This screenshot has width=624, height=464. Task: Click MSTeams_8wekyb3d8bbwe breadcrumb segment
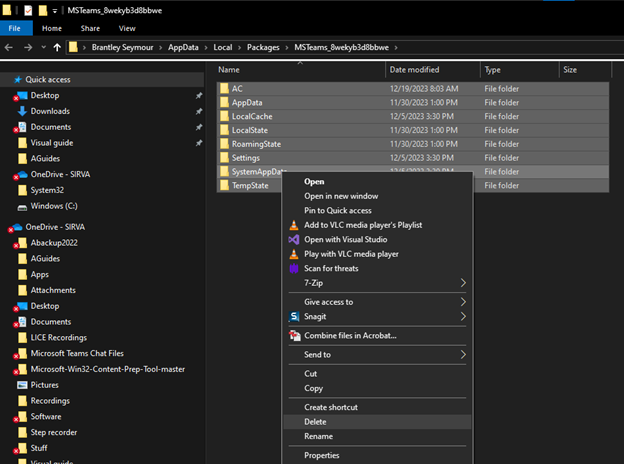point(341,47)
